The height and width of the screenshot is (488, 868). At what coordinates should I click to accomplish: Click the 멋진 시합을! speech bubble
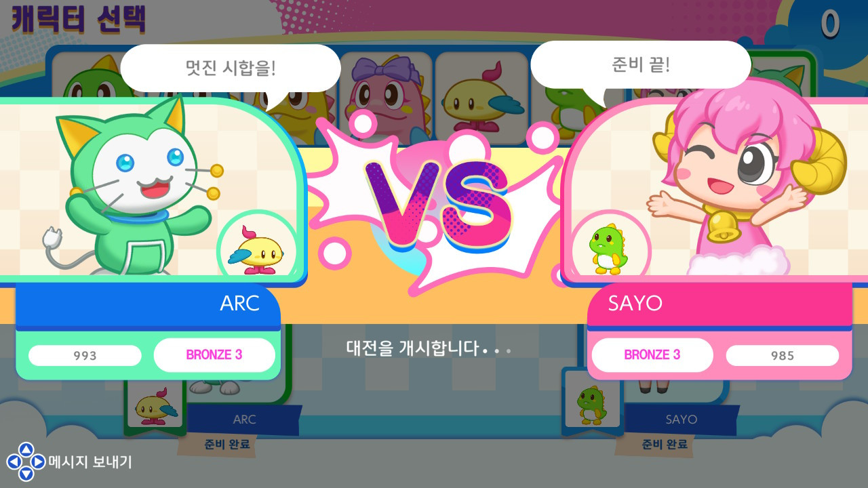click(231, 68)
